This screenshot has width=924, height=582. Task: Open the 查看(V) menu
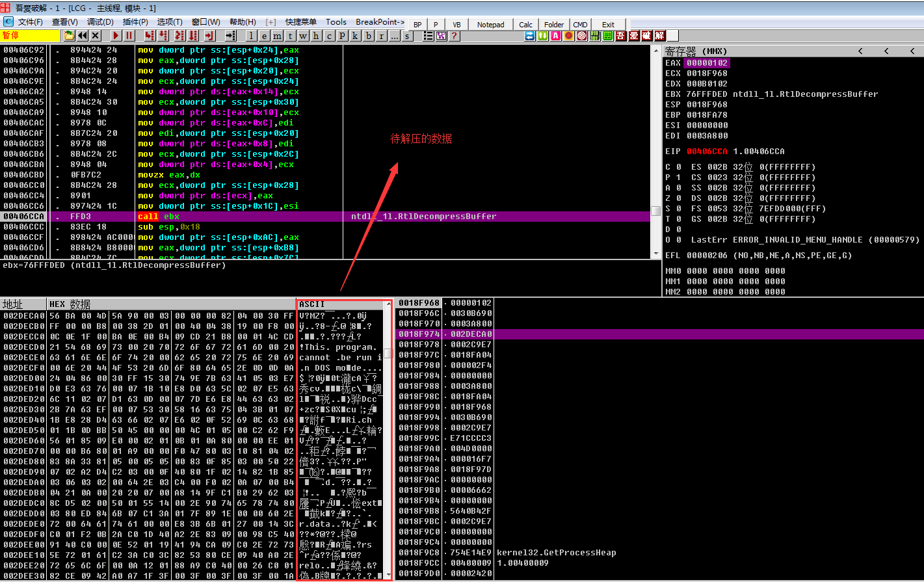click(65, 22)
